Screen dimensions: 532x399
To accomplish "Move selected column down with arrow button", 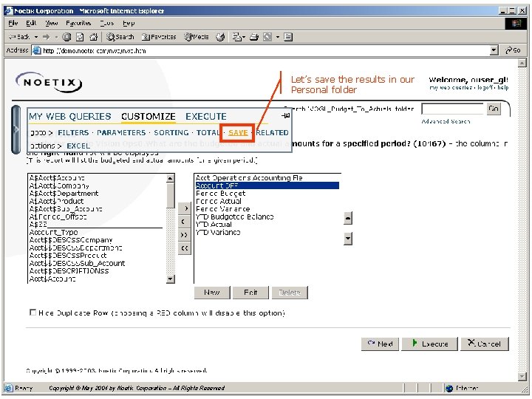I will [x=348, y=239].
